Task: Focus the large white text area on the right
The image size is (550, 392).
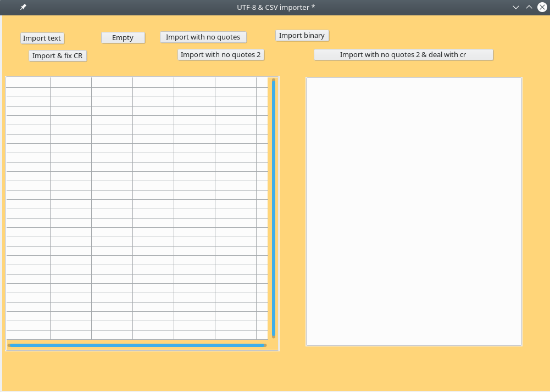Action: click(x=414, y=211)
